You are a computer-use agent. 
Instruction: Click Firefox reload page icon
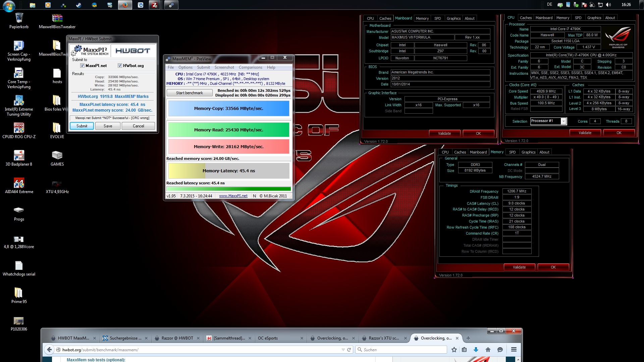tap(349, 350)
